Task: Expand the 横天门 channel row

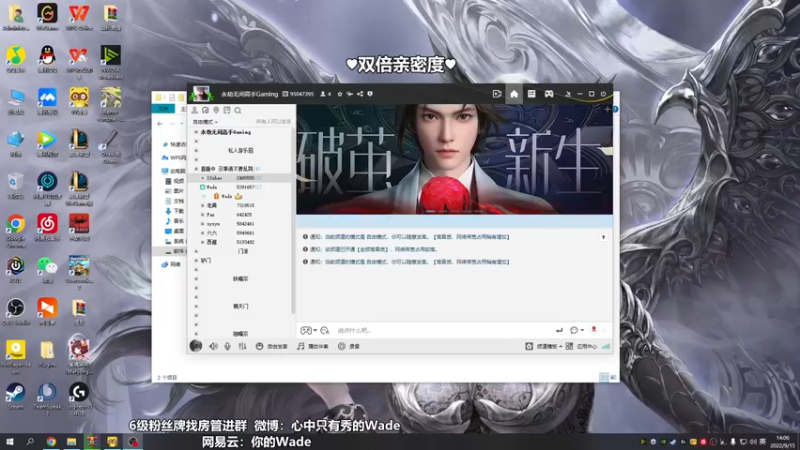Action: [196, 307]
